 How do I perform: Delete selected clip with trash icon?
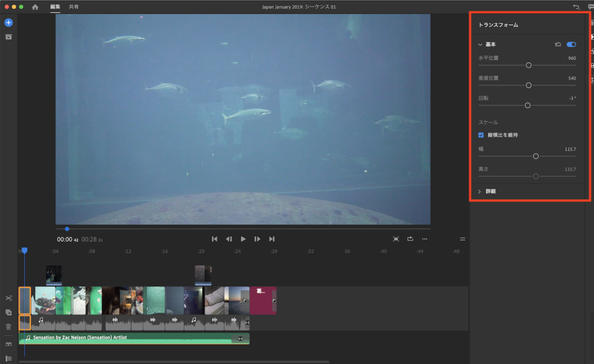[x=9, y=327]
